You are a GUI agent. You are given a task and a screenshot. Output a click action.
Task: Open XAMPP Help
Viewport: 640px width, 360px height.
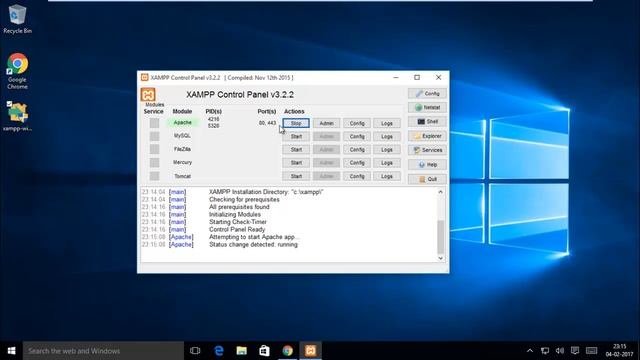(x=427, y=164)
